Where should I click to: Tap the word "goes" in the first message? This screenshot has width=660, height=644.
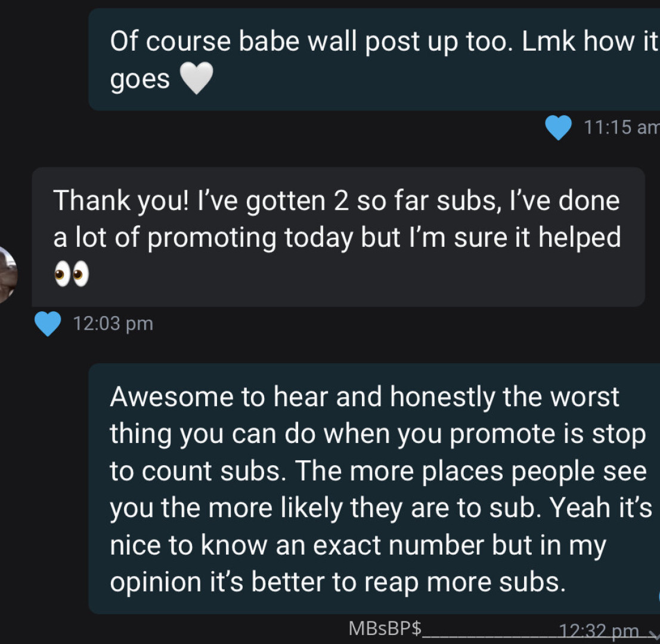pos(140,79)
